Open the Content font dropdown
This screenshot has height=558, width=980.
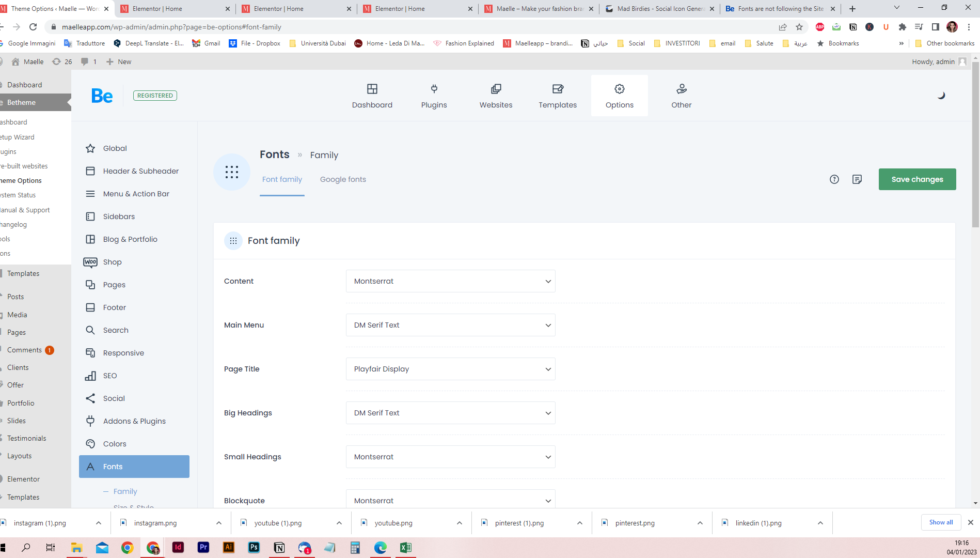click(450, 281)
